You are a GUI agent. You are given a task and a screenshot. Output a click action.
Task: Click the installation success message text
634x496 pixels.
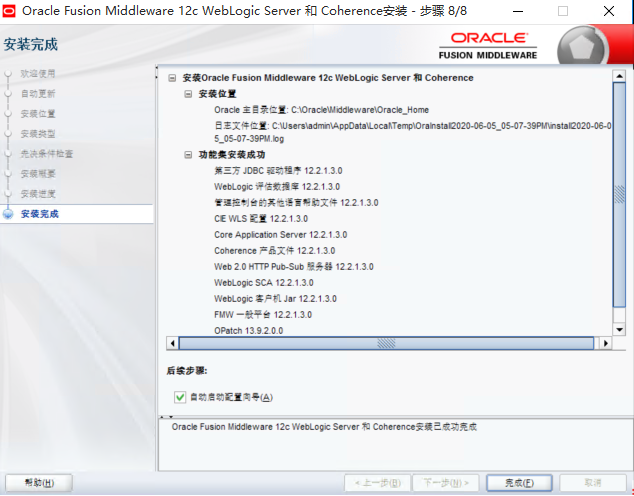(324, 427)
